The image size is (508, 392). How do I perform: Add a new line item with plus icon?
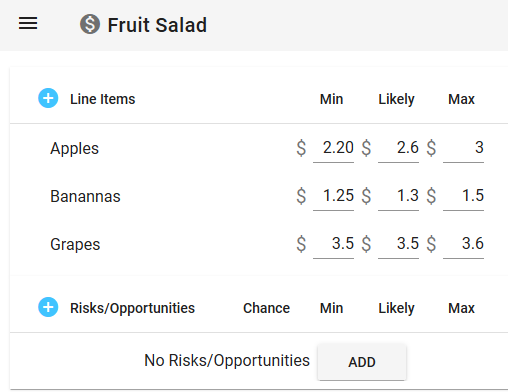coord(48,98)
